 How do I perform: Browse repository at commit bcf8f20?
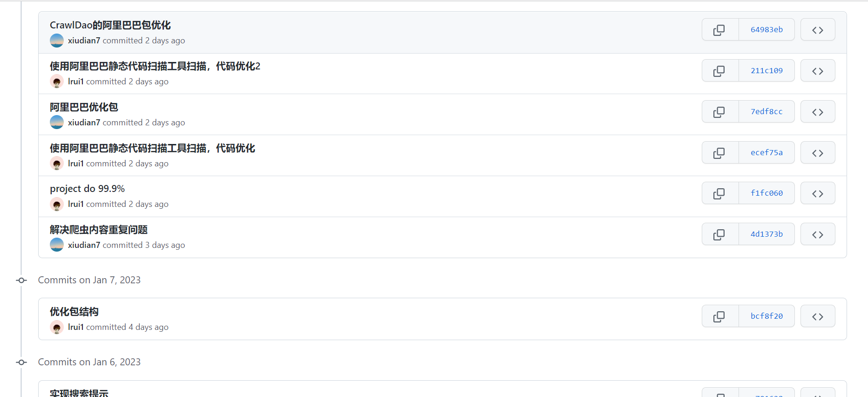click(x=817, y=316)
